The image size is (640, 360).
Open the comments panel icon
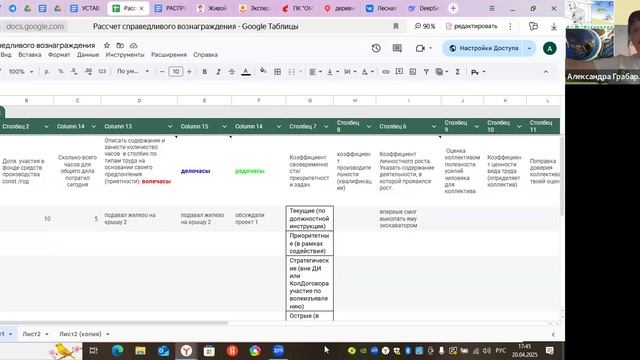click(x=397, y=48)
